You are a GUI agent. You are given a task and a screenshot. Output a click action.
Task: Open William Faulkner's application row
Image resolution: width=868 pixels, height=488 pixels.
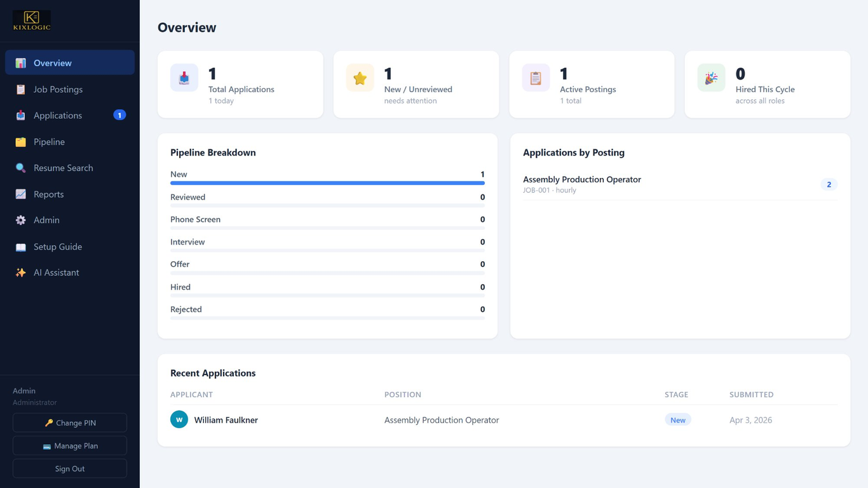pos(504,420)
